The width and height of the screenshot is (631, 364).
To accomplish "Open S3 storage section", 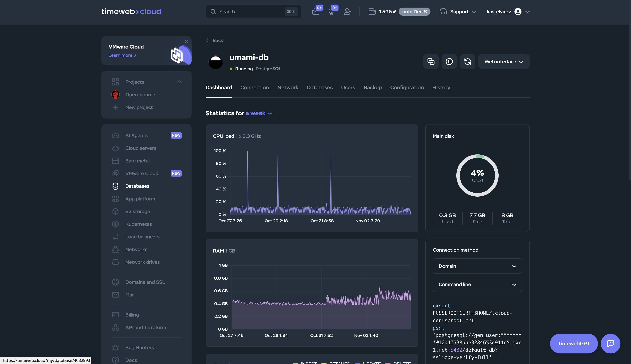I will click(x=138, y=211).
